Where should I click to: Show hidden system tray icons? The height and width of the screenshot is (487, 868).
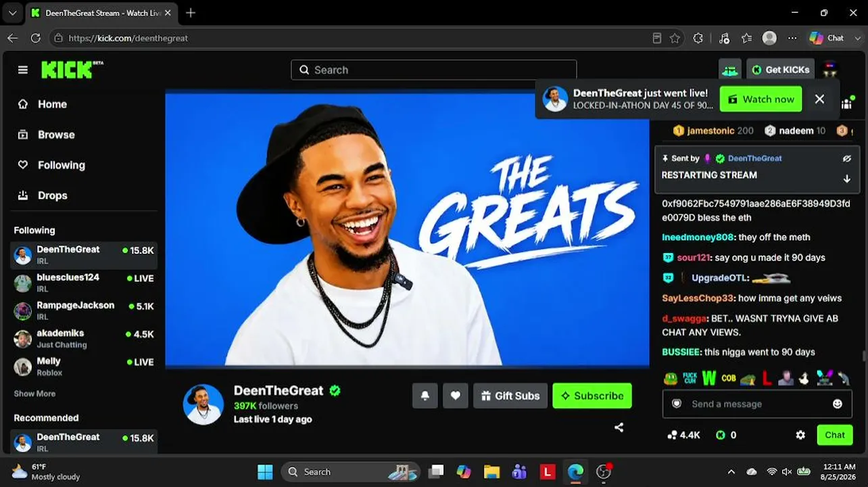point(731,471)
